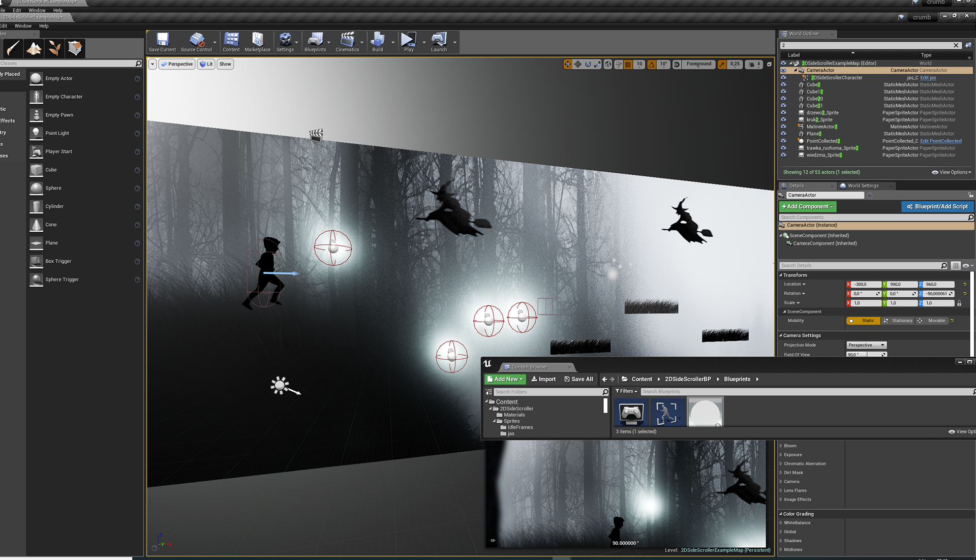This screenshot has height=560, width=976.
Task: Open the Perspective viewport dropdown
Action: point(176,64)
